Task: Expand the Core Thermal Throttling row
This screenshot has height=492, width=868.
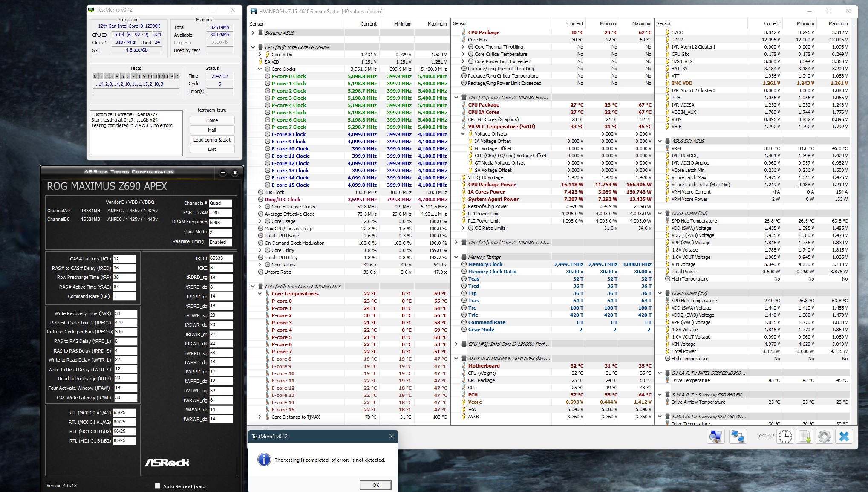Action: click(463, 47)
